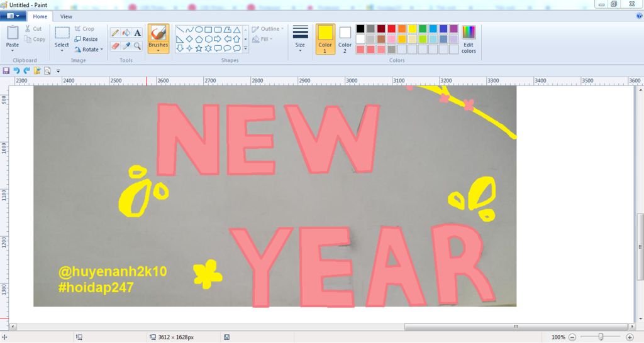The width and height of the screenshot is (644, 343).
Task: Click the Save icon in quick access toolbar
Action: pos(6,70)
